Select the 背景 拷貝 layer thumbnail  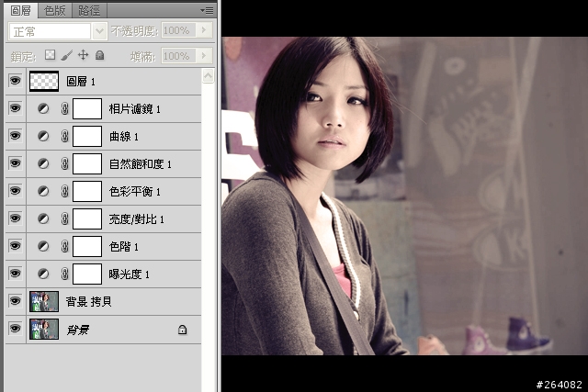[x=44, y=302]
